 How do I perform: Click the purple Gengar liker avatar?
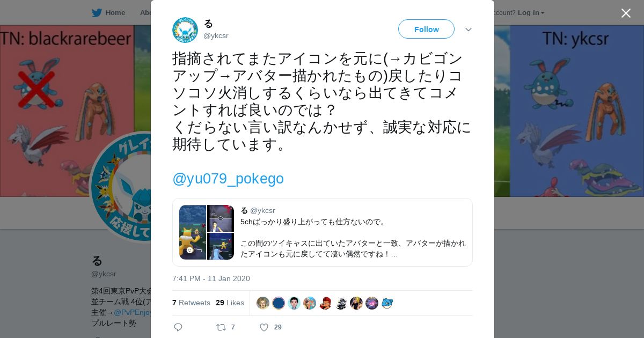click(372, 303)
